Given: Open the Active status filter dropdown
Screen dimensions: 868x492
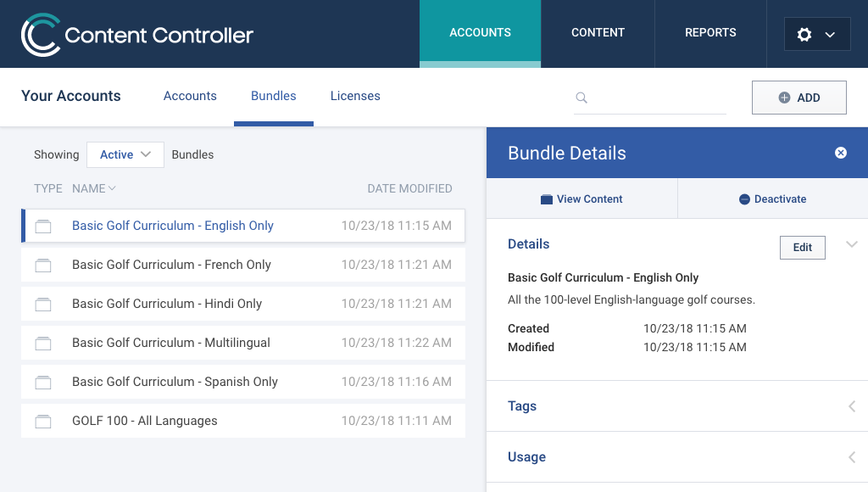Looking at the screenshot, I should (125, 154).
